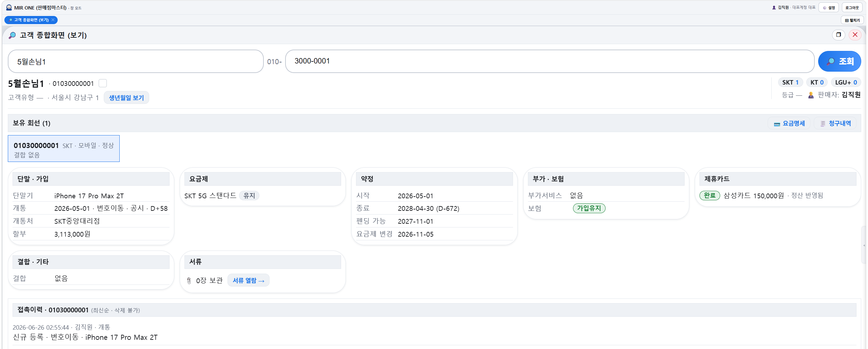Switch to the 고객 종합화면 (보기) tab
868x349 pixels.
[31, 20]
